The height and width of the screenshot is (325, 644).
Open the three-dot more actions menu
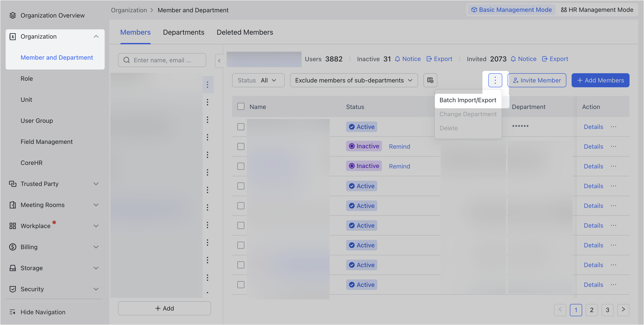click(495, 80)
